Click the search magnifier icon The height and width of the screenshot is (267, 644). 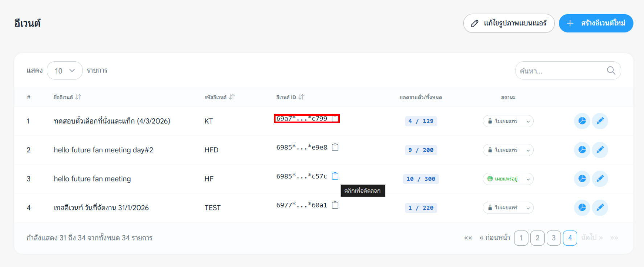click(611, 70)
